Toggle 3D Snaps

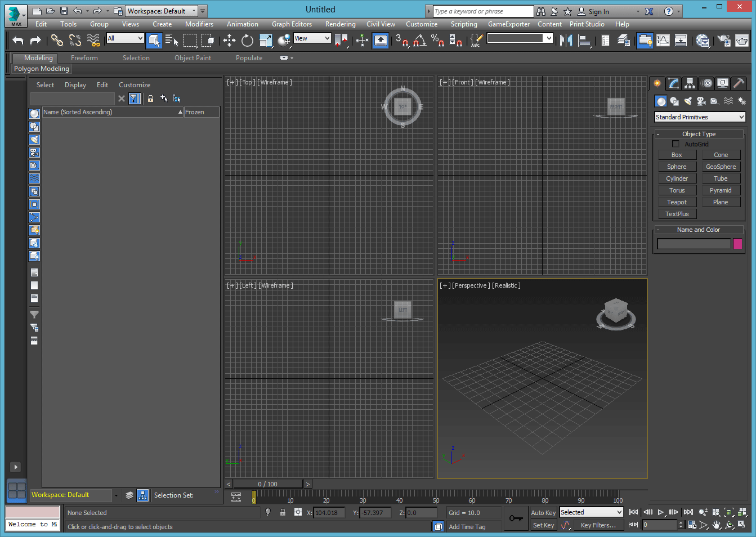(402, 40)
